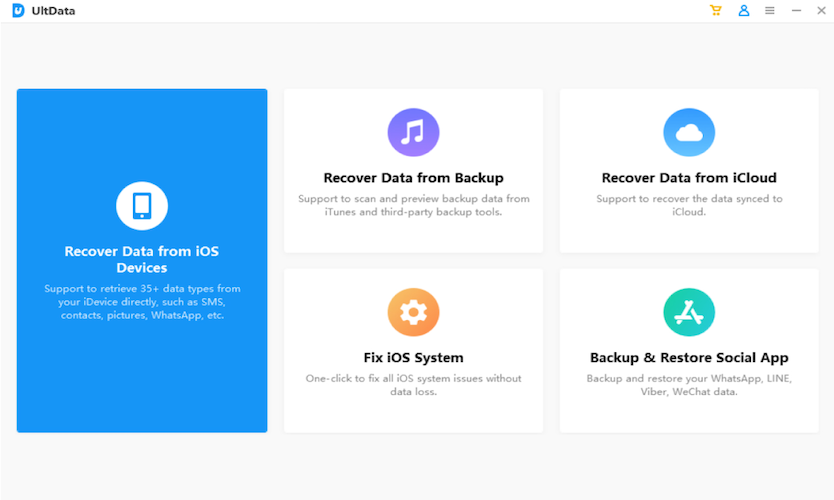
Task: Click 'Backup and restore your WhatsApp, LINE' text
Action: (x=689, y=385)
